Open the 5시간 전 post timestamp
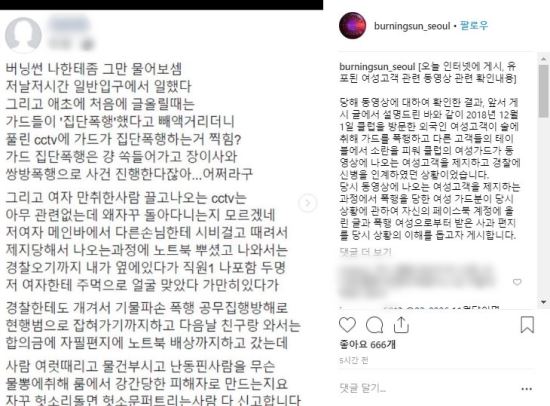 [354, 360]
